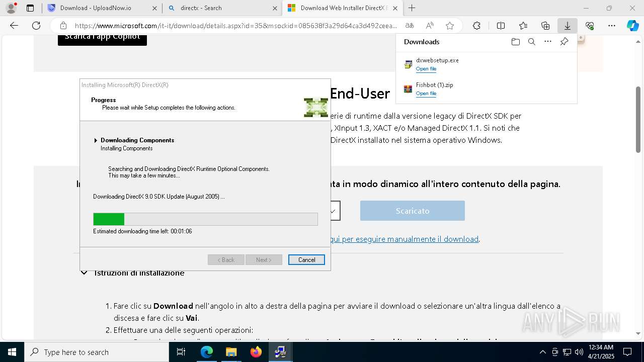The height and width of the screenshot is (362, 644).
Task: Collapse Istruzioni di installazione section
Action: coord(84,273)
